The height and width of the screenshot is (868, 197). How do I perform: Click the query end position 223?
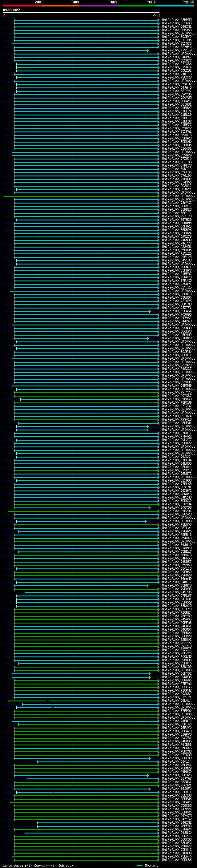click(x=155, y=15)
